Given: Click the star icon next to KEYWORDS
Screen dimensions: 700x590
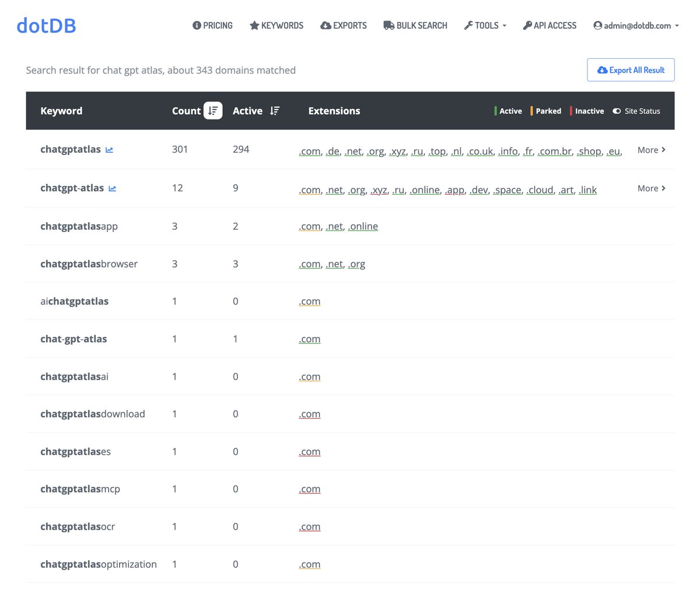Looking at the screenshot, I should (x=254, y=25).
